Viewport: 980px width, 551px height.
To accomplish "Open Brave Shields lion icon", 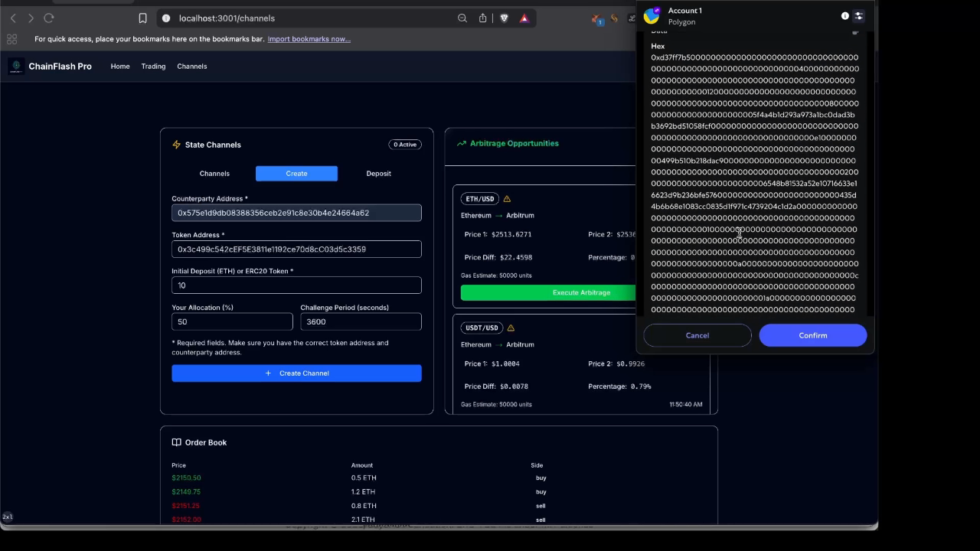I will click(x=504, y=18).
